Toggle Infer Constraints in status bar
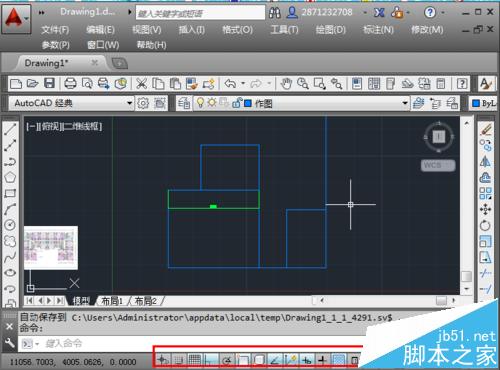The image size is (500, 370). 163,360
